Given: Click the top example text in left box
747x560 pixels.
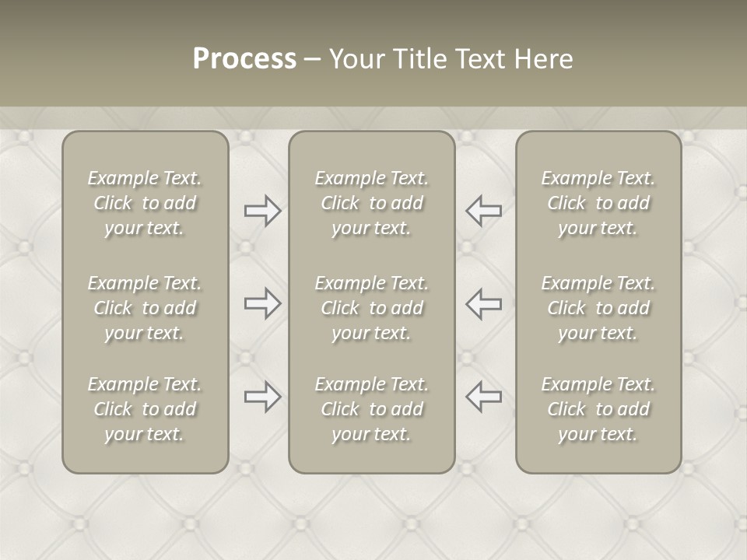Looking at the screenshot, I should (x=145, y=203).
